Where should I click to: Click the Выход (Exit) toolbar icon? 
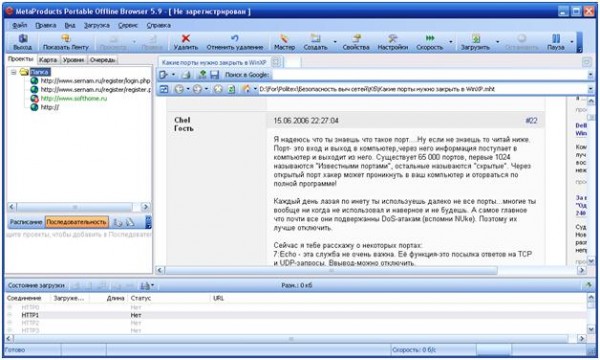[23, 39]
